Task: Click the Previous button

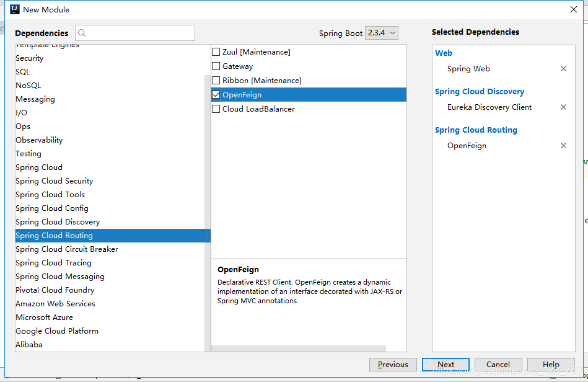Action: pyautogui.click(x=393, y=365)
